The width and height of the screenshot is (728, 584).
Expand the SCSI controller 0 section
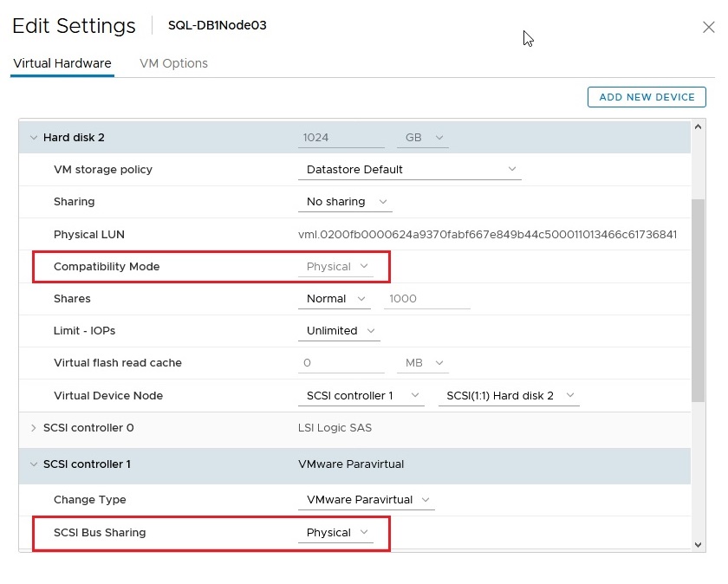tap(34, 428)
